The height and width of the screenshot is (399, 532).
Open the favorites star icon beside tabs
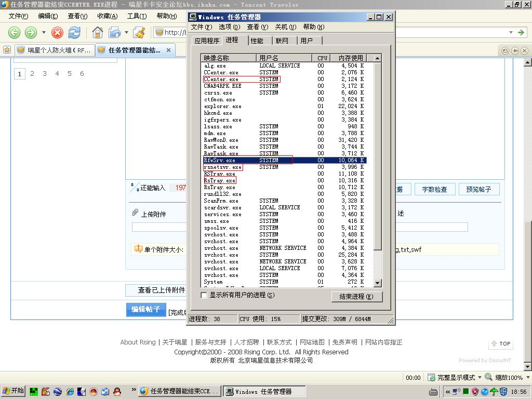[7, 50]
